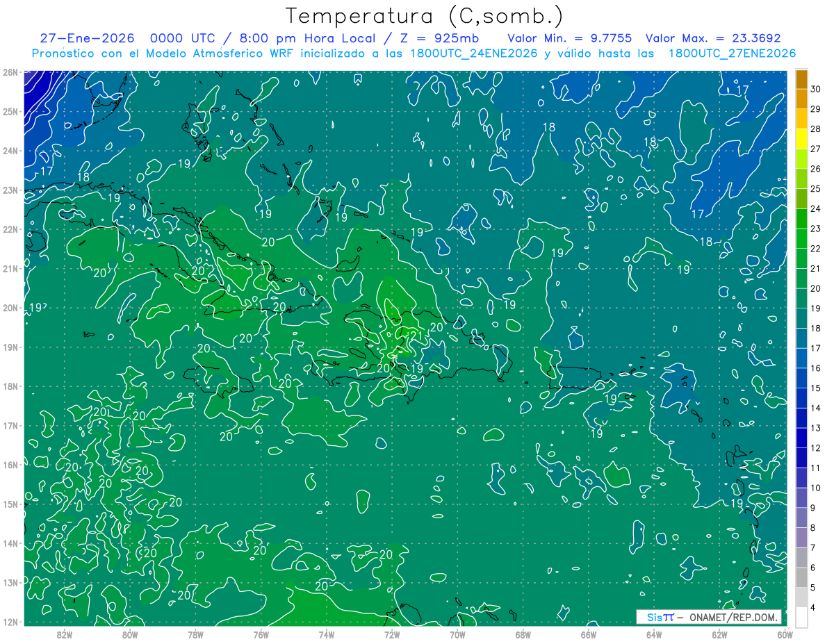Click the purple colorbar swatch between 8 and 9

[801, 518]
